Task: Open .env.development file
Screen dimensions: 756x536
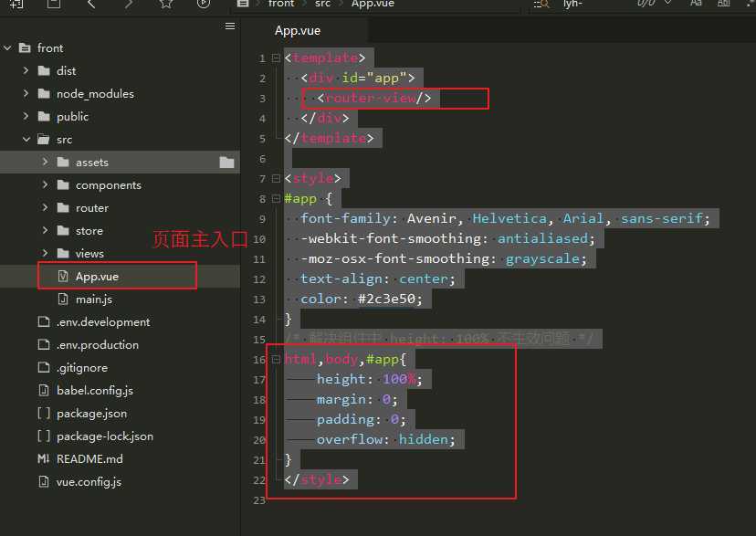Action: click(103, 322)
